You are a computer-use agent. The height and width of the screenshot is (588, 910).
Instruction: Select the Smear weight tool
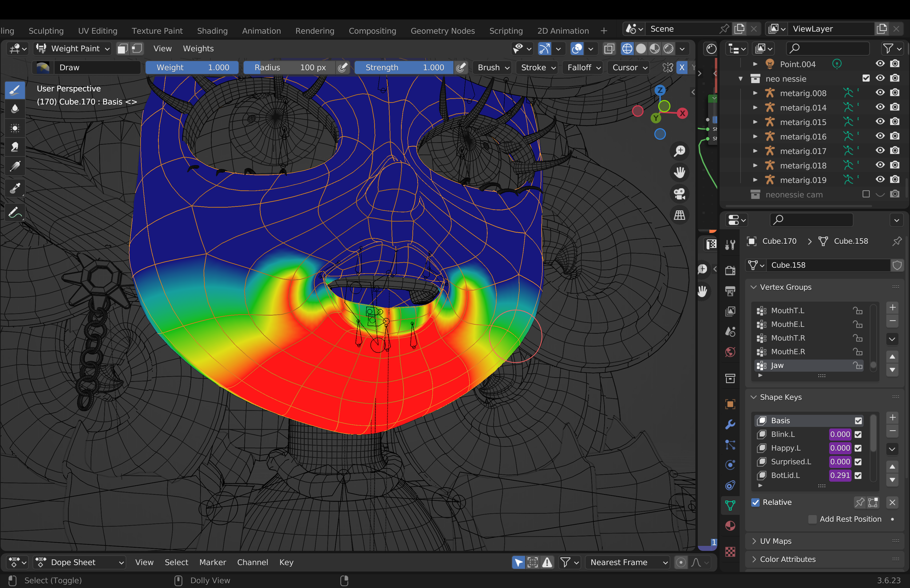[15, 147]
